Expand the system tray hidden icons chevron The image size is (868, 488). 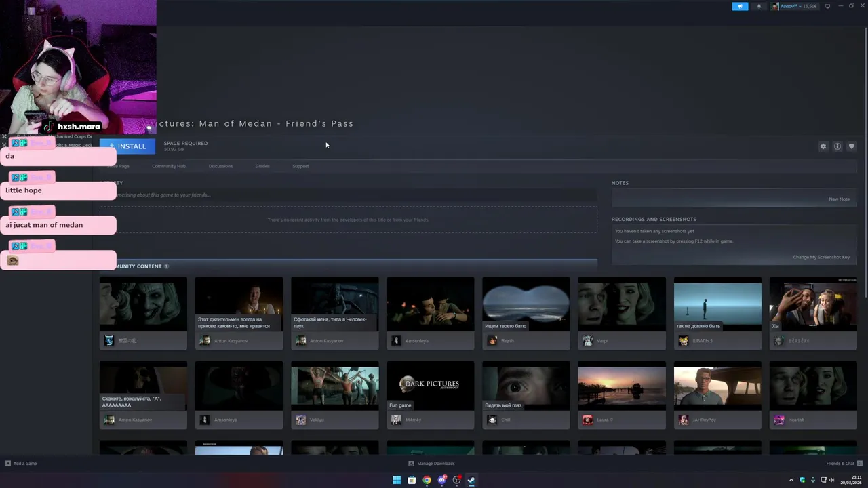(x=791, y=481)
